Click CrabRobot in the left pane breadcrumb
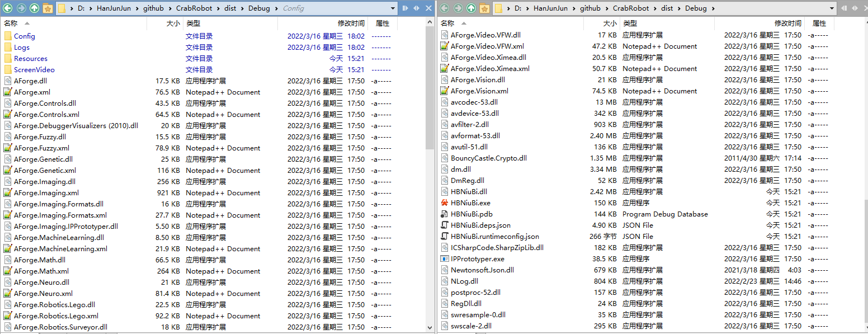Image resolution: width=868 pixels, height=334 pixels. pos(194,8)
